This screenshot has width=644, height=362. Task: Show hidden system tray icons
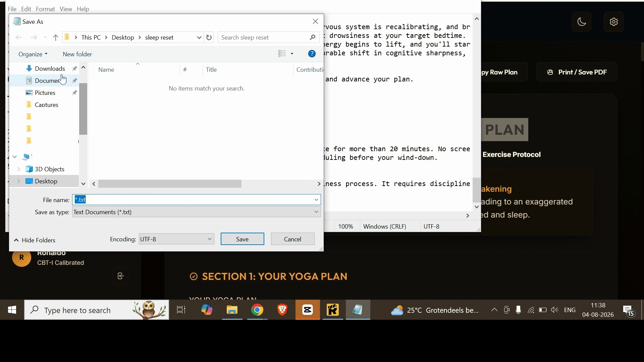pyautogui.click(x=494, y=310)
